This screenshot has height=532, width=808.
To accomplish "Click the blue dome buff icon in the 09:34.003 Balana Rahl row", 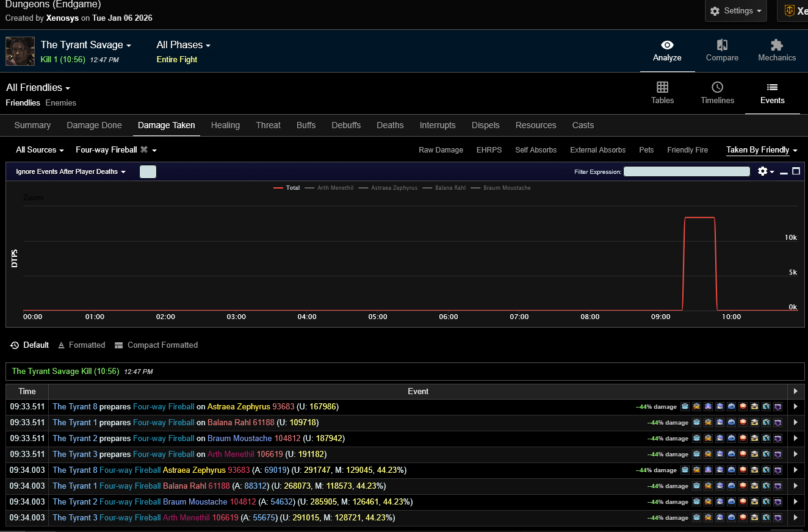I will coord(731,486).
